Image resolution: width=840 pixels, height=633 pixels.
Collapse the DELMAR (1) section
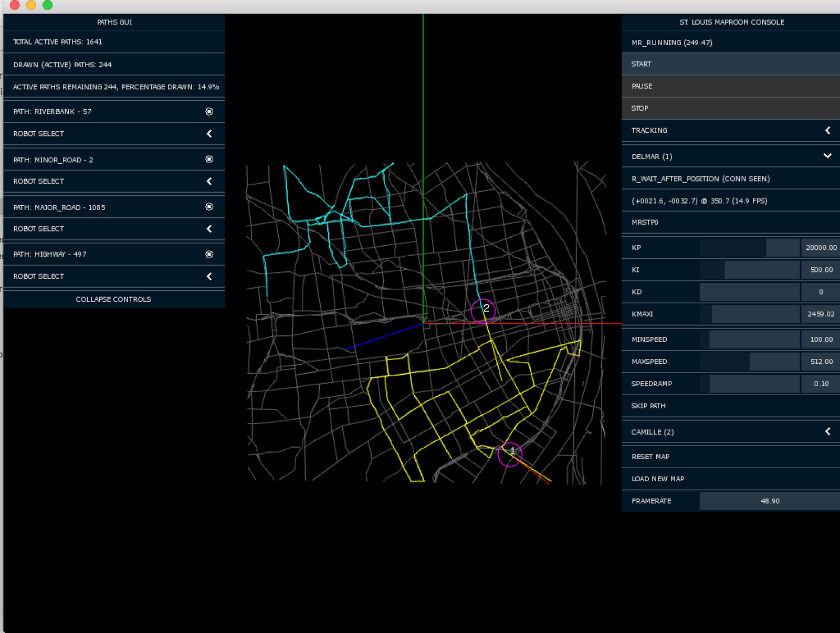tap(827, 156)
